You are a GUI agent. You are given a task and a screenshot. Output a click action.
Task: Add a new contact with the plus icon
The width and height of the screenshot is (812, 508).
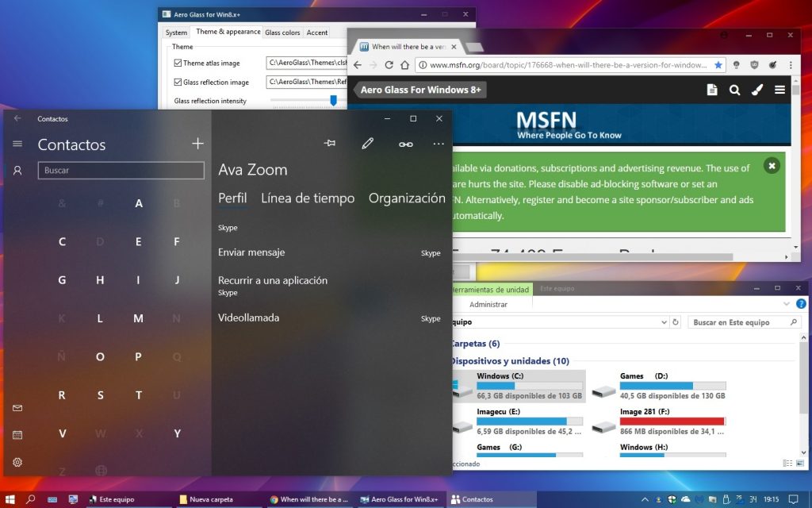[197, 144]
